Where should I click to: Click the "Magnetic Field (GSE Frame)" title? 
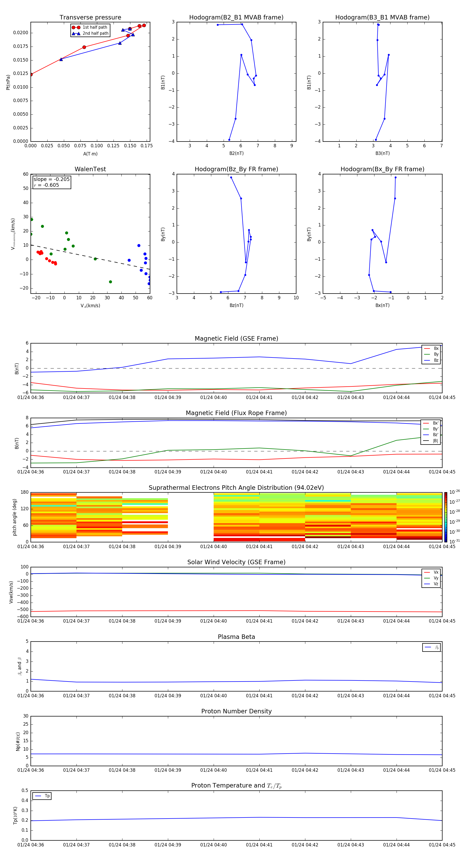236,339
